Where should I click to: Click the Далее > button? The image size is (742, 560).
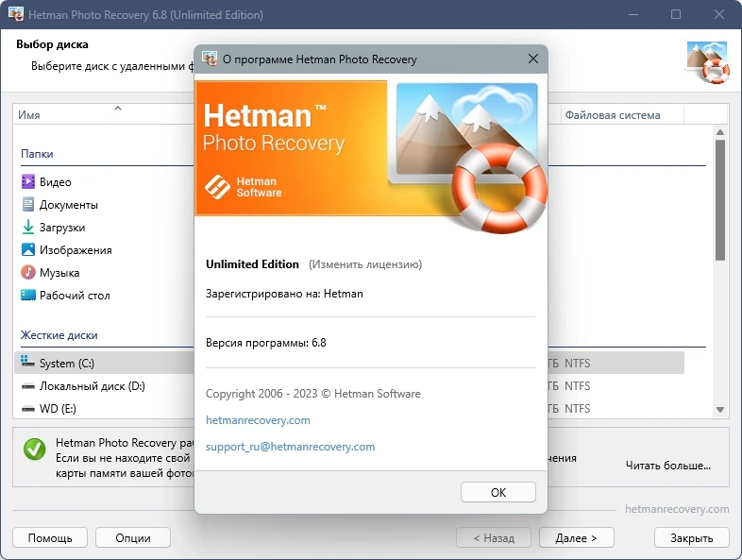(x=577, y=537)
